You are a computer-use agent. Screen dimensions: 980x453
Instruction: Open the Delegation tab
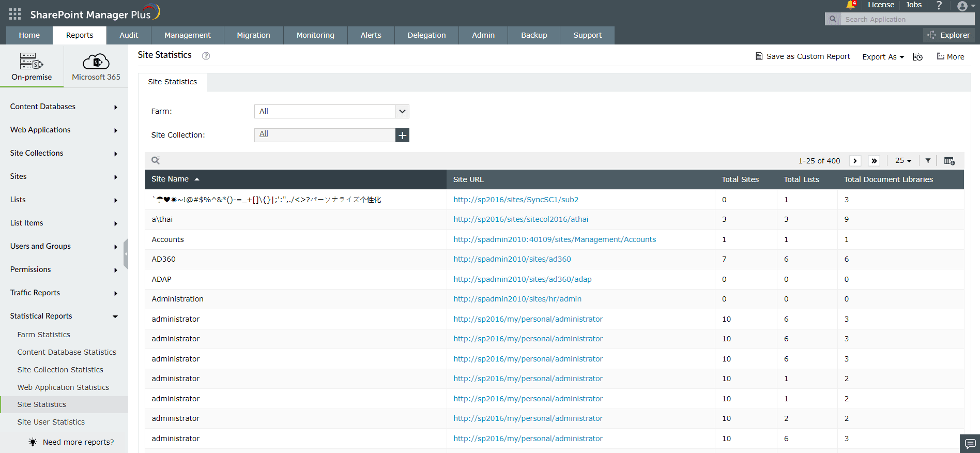(x=426, y=35)
